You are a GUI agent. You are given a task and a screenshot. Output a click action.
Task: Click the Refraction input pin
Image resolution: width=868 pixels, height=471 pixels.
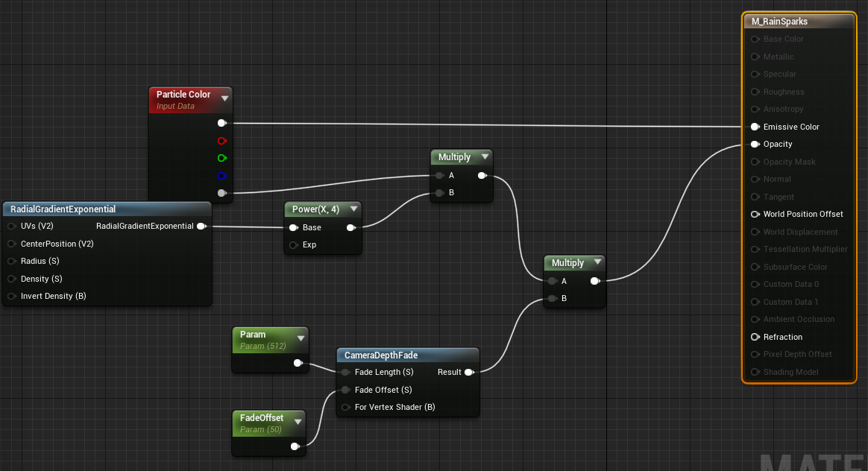(x=754, y=337)
